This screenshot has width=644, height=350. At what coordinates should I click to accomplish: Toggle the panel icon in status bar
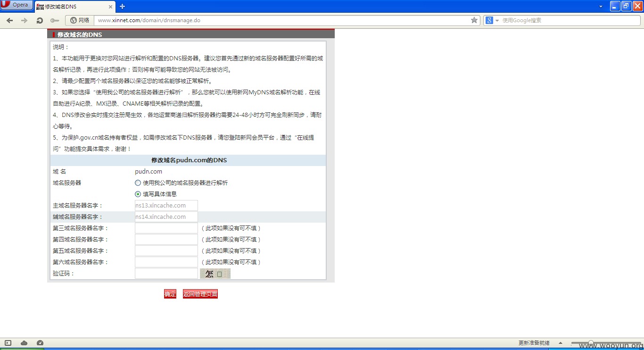coord(8,343)
